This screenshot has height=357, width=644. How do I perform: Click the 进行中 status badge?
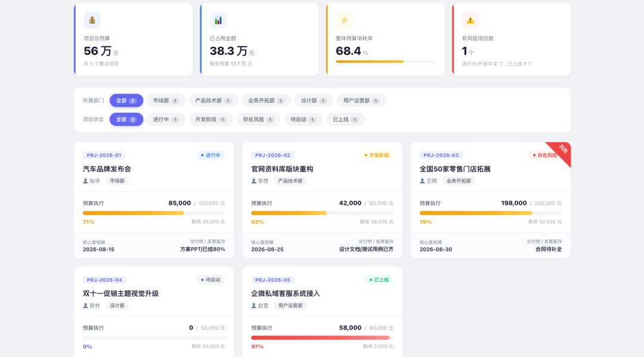click(210, 155)
